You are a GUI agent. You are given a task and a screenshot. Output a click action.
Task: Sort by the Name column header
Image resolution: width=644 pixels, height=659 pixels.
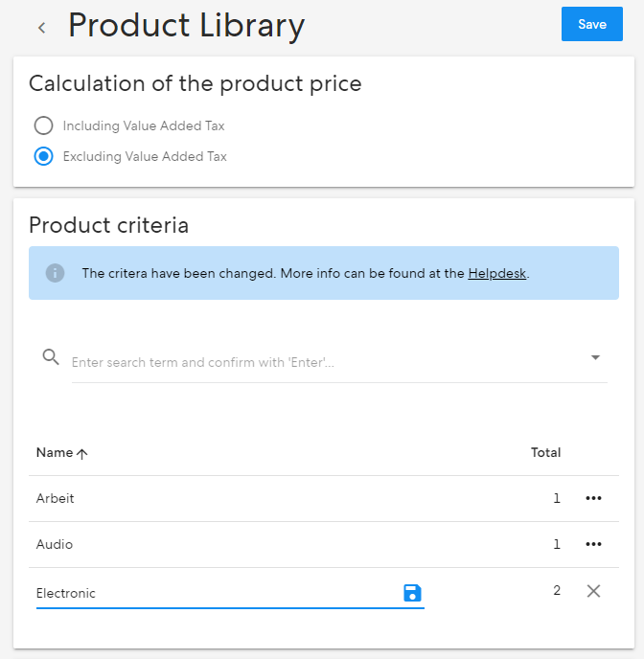pyautogui.click(x=55, y=453)
